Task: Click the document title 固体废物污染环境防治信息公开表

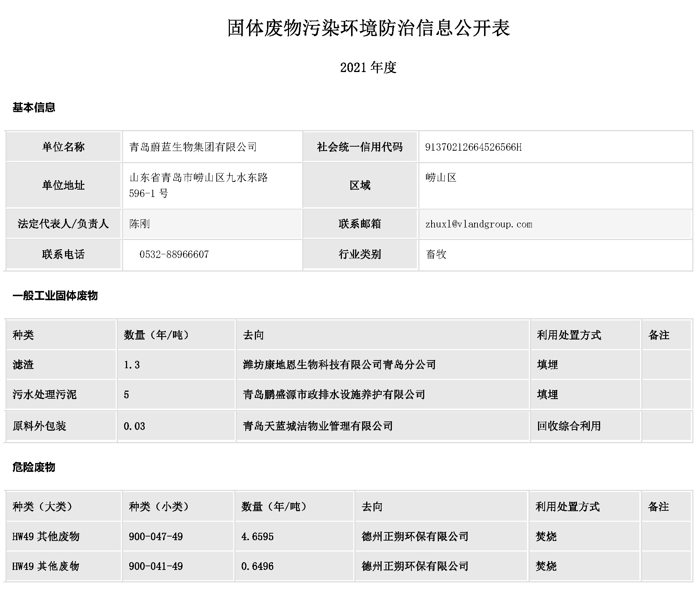Action: click(368, 28)
